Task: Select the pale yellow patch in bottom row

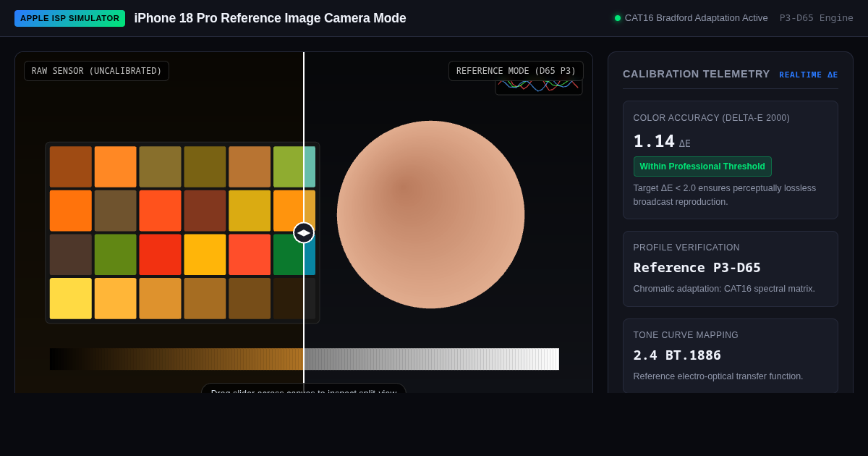Action: (71, 298)
